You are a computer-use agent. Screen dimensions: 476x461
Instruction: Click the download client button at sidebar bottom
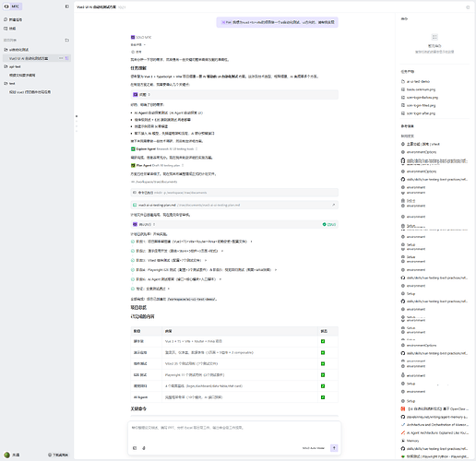click(x=58, y=455)
